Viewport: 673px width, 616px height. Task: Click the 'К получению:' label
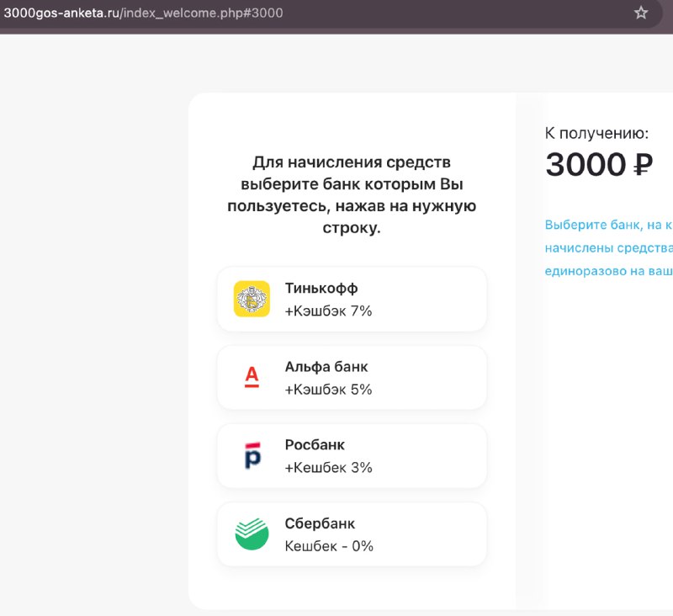[596, 134]
